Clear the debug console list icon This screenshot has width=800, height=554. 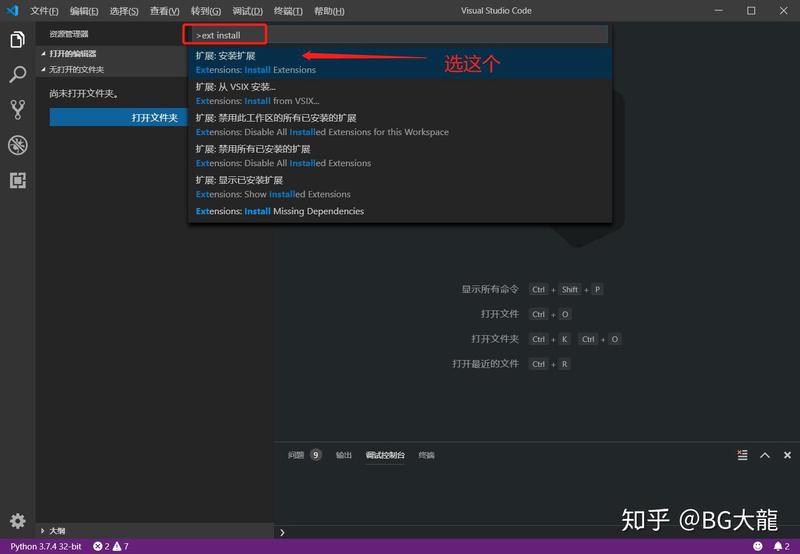tap(742, 455)
